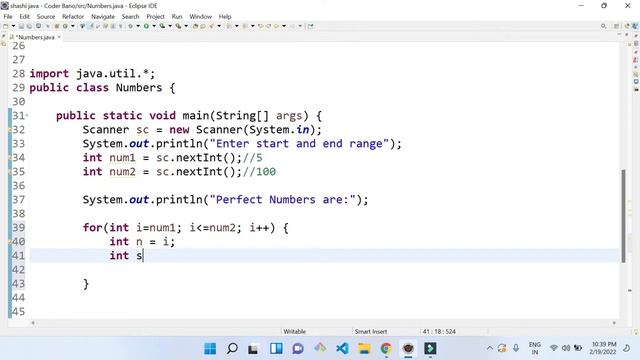
Task: Click the Coverage run toolbar icon
Action: [162, 26]
